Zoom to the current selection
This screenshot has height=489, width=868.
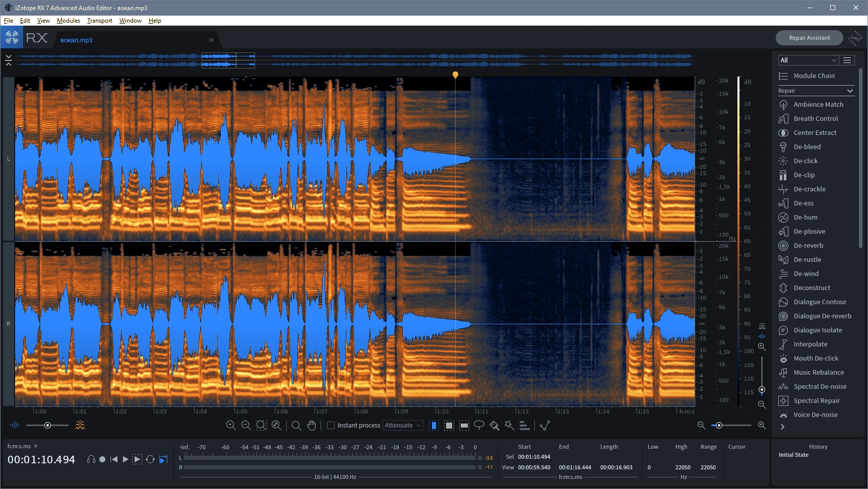tap(261, 426)
